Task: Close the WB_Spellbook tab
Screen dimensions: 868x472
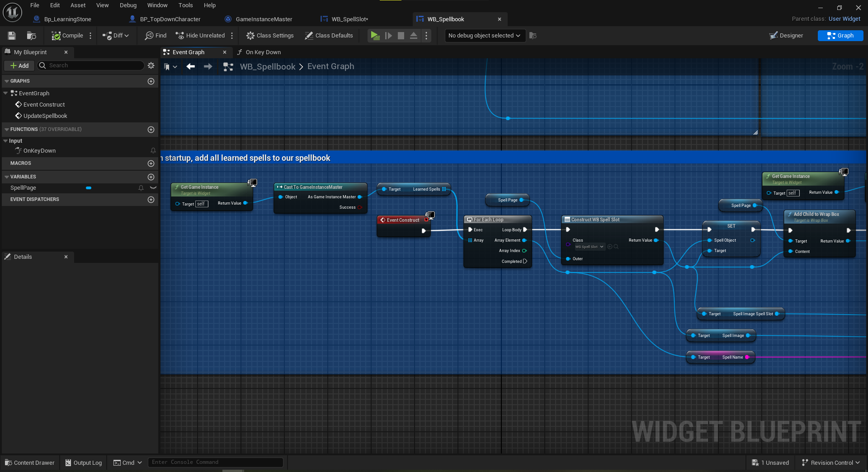Action: coord(500,19)
